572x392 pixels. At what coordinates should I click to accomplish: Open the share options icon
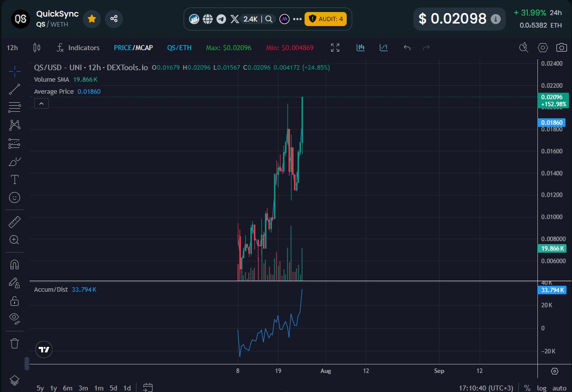click(x=114, y=19)
